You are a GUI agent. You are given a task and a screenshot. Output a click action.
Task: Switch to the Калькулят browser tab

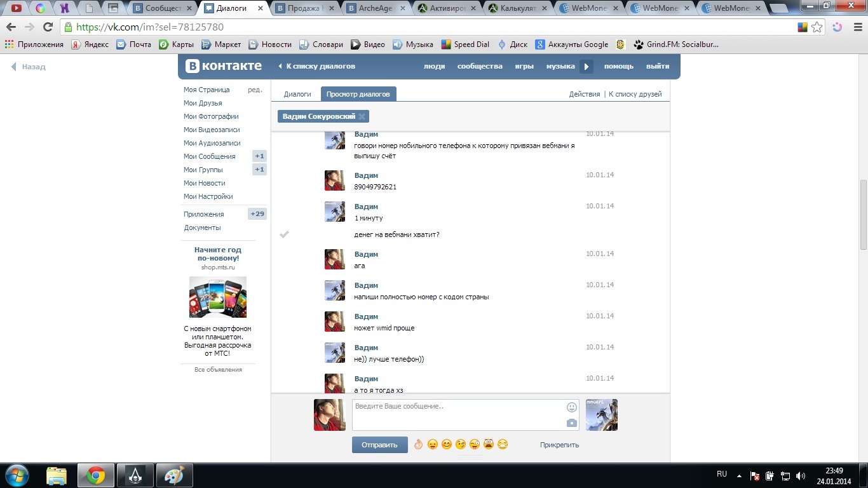(519, 8)
